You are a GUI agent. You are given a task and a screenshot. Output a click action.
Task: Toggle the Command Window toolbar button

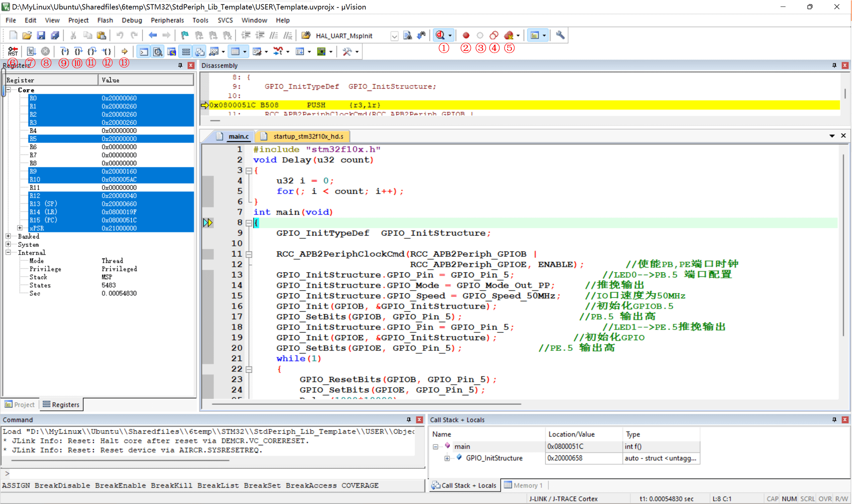(x=144, y=51)
